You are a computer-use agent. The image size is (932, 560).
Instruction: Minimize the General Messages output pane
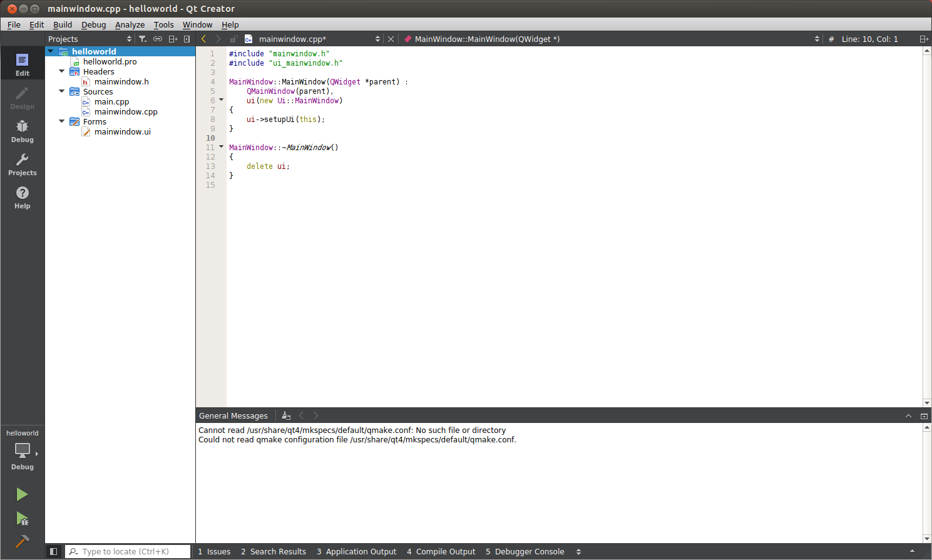point(908,415)
